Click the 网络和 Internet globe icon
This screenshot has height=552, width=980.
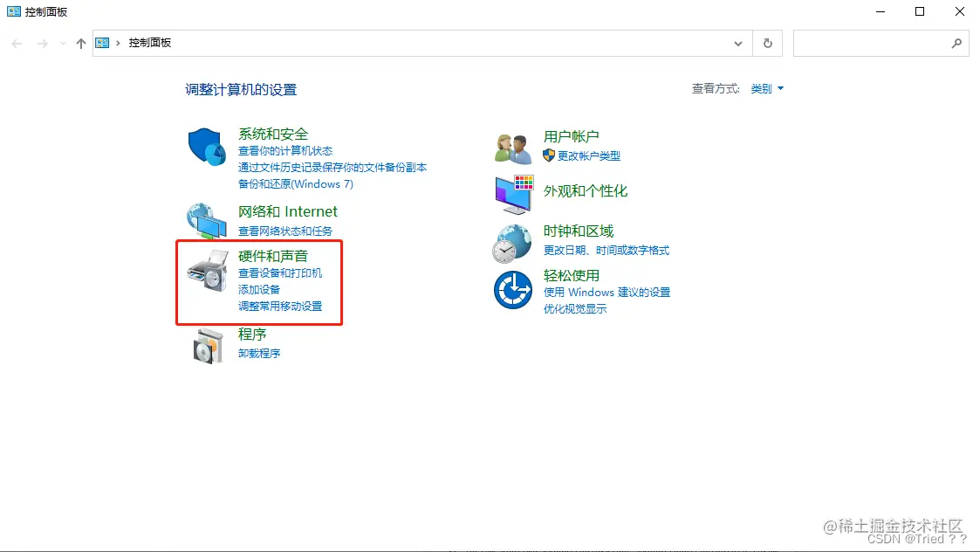coord(206,219)
